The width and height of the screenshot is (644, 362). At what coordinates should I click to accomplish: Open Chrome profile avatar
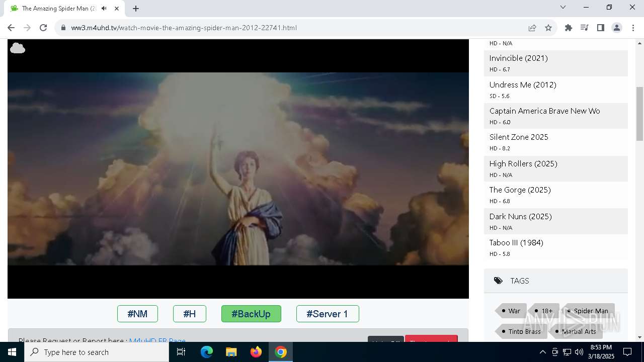pyautogui.click(x=617, y=28)
